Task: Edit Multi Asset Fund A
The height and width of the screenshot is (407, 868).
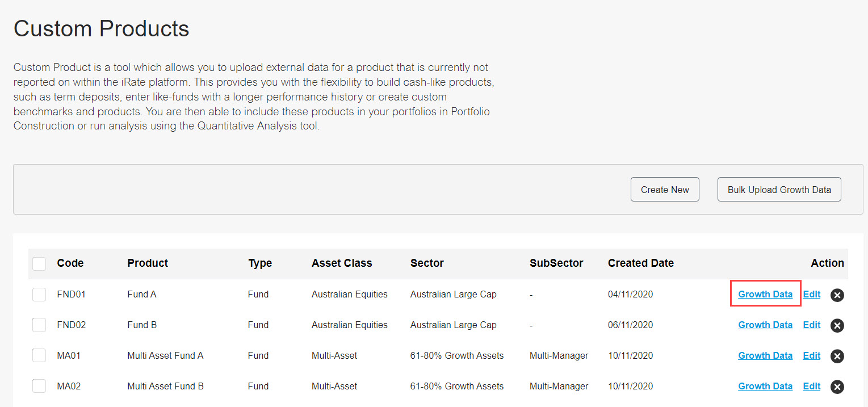Action: pos(812,355)
